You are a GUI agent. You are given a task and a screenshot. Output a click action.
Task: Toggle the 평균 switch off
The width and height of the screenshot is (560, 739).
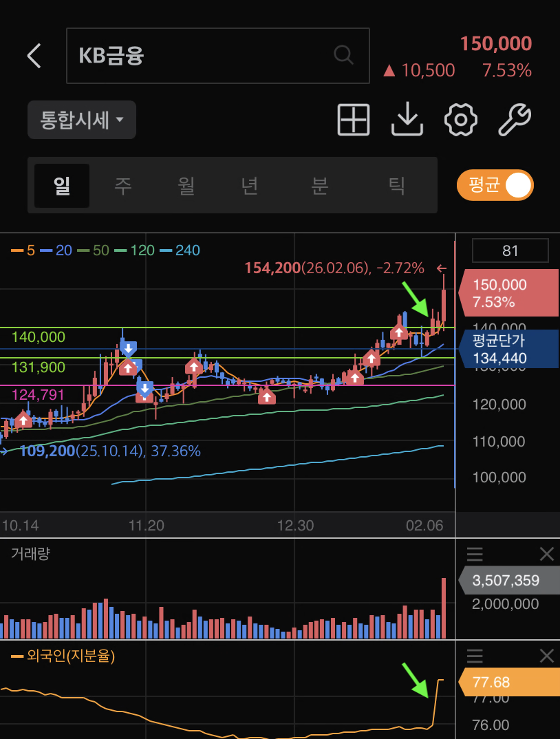[x=495, y=184]
